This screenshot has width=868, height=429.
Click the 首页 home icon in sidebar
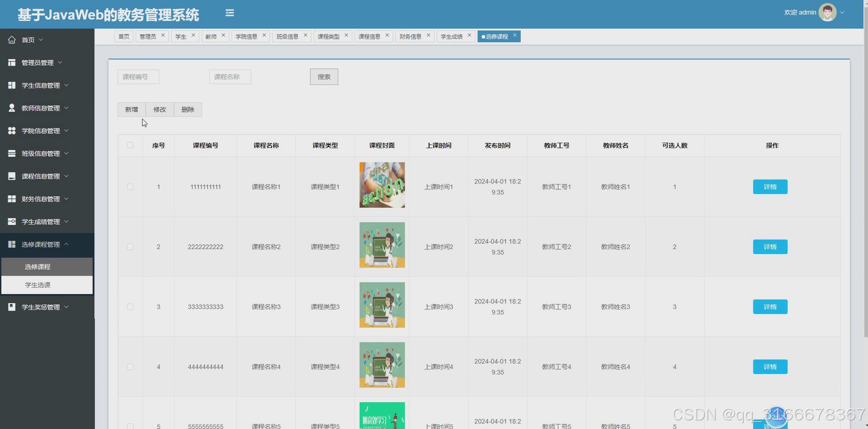coord(12,40)
